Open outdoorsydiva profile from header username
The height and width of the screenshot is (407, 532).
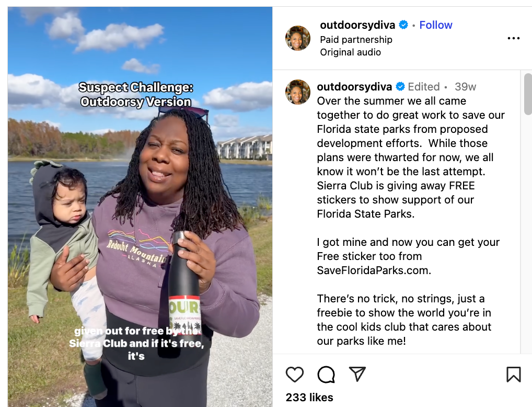(357, 25)
